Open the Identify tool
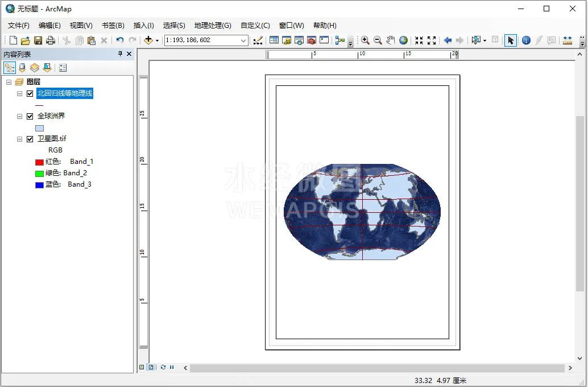 point(525,40)
